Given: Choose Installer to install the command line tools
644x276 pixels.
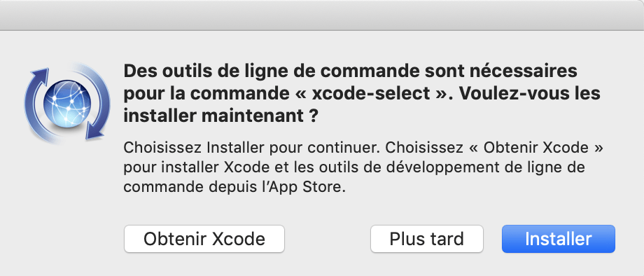Looking at the screenshot, I should tap(558, 239).
